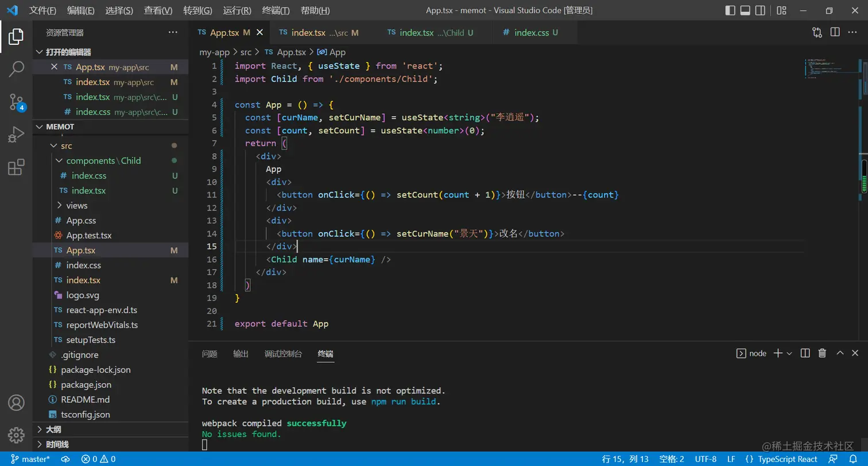Open the Extensions view
The width and height of the screenshot is (868, 466).
pos(16,168)
